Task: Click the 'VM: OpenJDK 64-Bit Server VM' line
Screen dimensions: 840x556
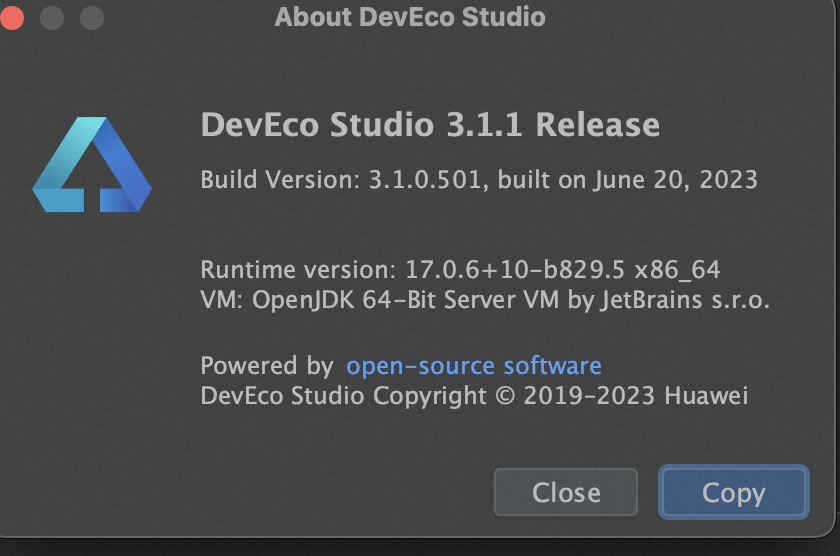Action: click(485, 300)
